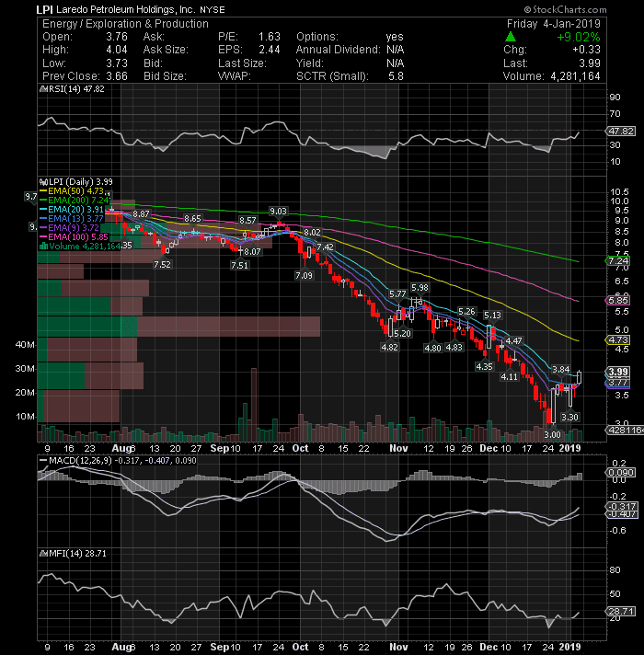Click the Open value 3.76
Viewport: 644px width, 655px height.
[117, 37]
